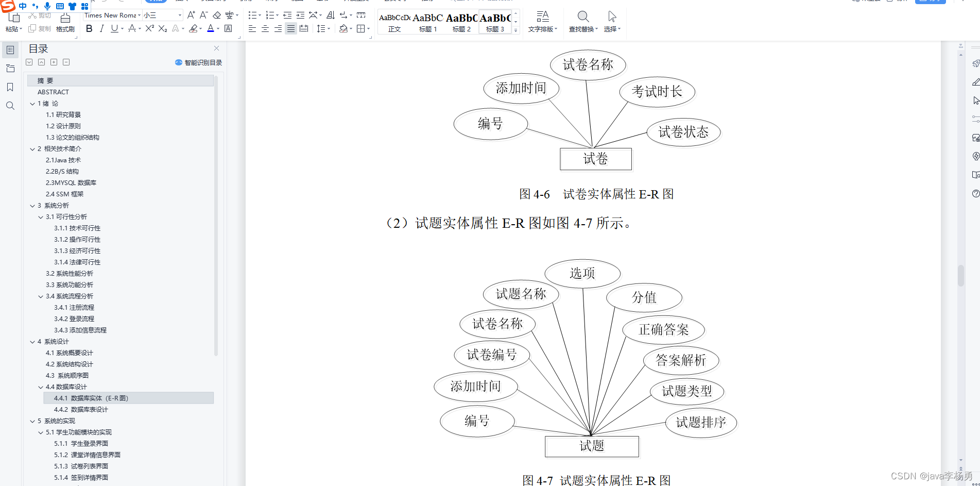The width and height of the screenshot is (980, 486).
Task: Click the bulleted list icon
Action: (x=252, y=15)
